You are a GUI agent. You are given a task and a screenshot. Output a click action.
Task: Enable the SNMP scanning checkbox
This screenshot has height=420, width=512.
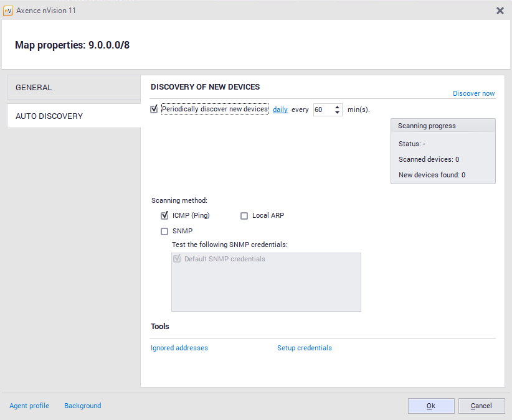[164, 231]
